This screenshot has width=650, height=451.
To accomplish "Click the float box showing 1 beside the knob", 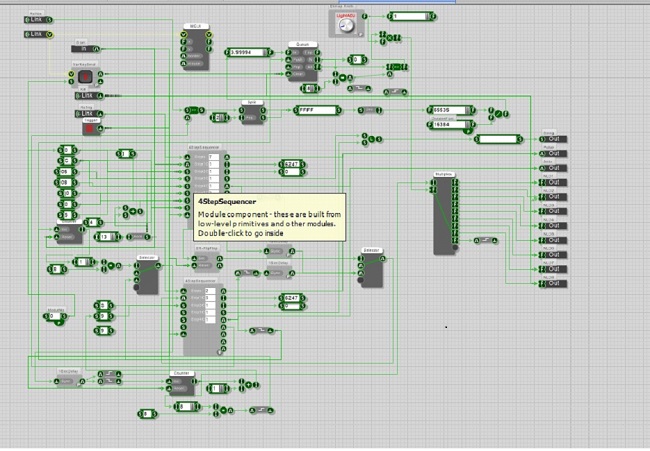I will (409, 17).
